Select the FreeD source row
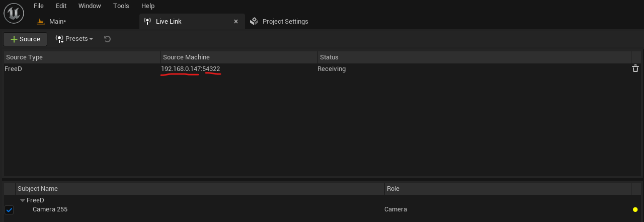 pyautogui.click(x=322, y=69)
